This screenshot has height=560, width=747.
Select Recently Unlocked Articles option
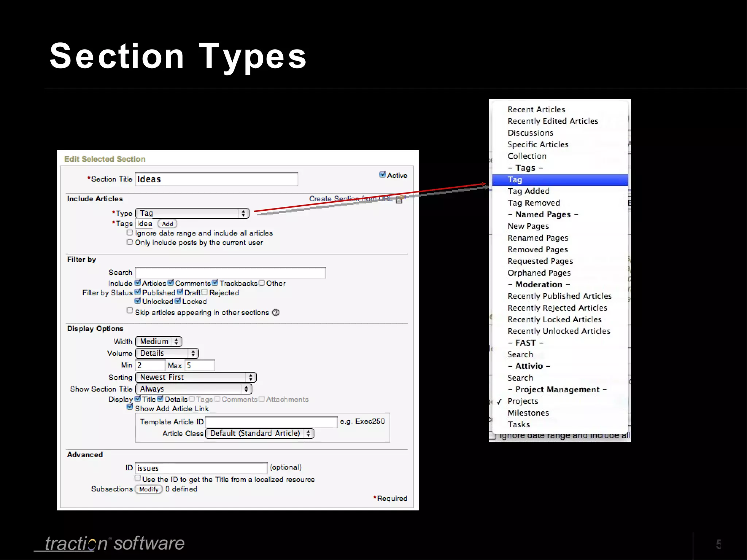click(x=560, y=331)
